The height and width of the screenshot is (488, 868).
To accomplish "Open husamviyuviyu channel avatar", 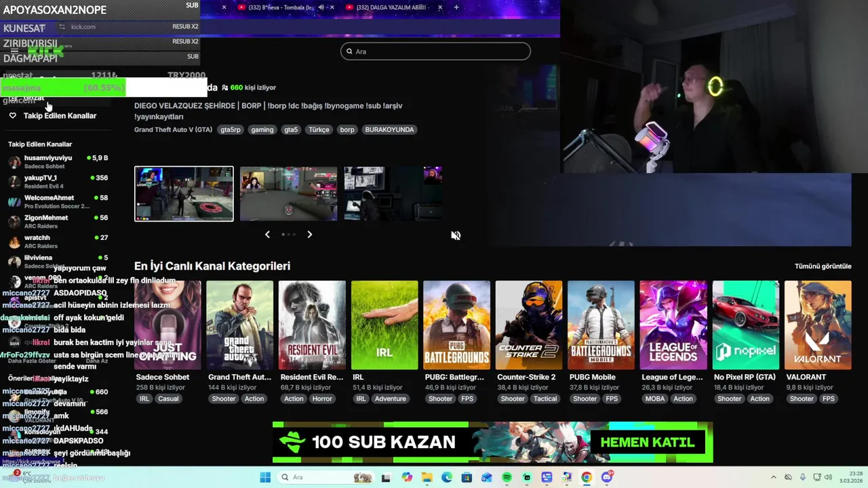I will point(14,162).
